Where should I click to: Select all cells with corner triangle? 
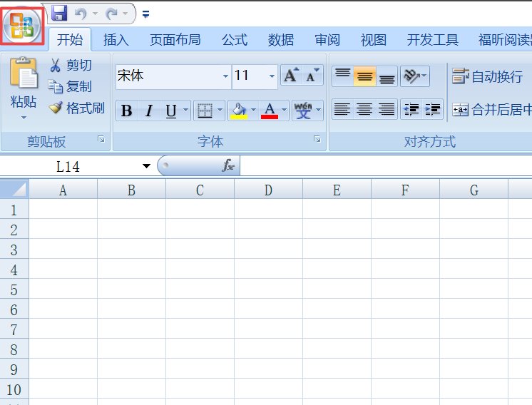click(x=14, y=189)
